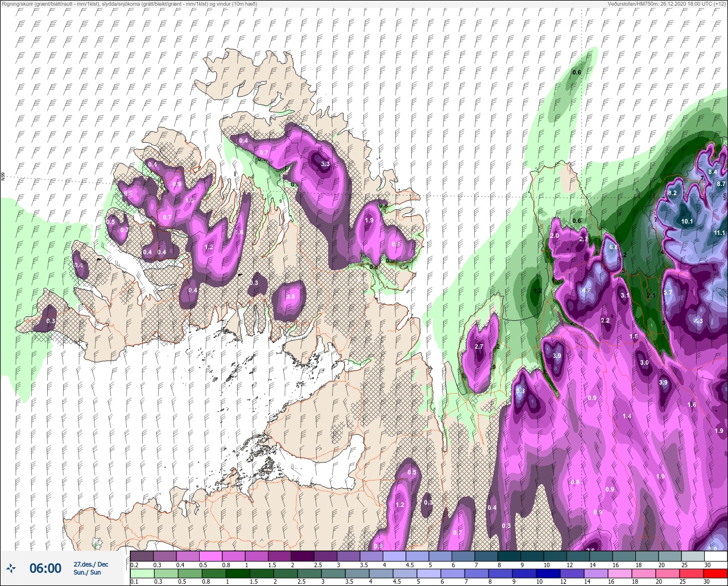This screenshot has width=728, height=586.
Task: Click the 1.4 precipitation value on the map
Action: 627,416
